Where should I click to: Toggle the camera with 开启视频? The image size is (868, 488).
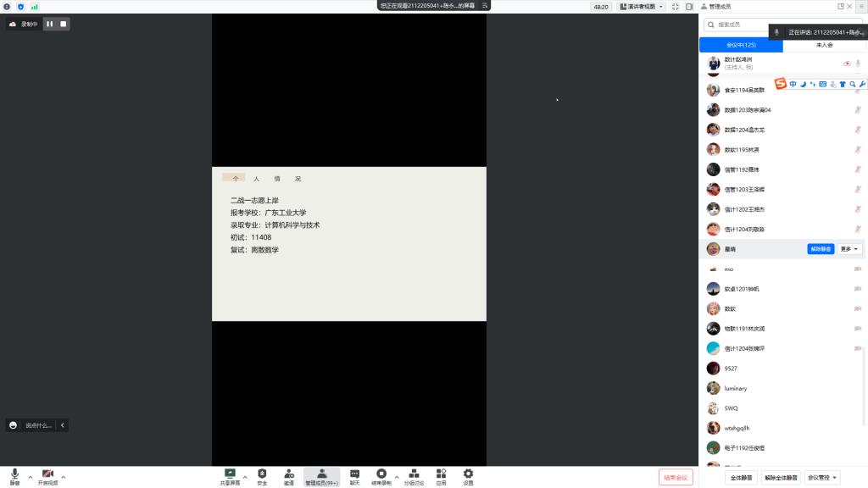pyautogui.click(x=47, y=475)
